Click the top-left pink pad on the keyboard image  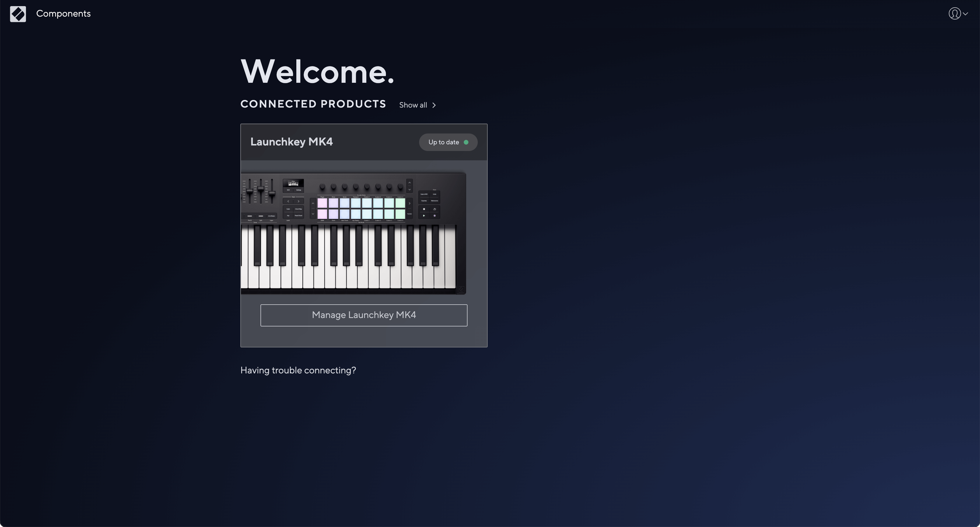(322, 203)
